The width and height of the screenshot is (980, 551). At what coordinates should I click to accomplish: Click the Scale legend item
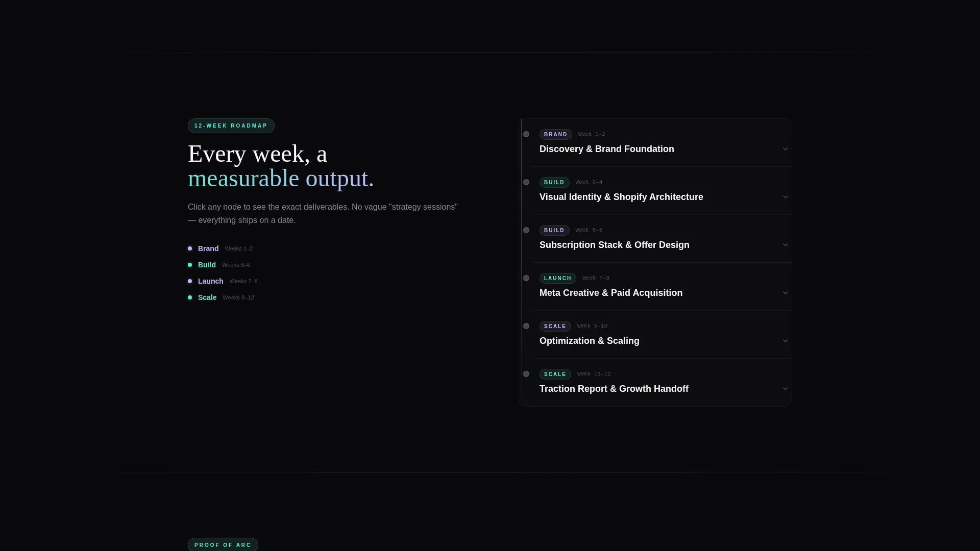221,297
